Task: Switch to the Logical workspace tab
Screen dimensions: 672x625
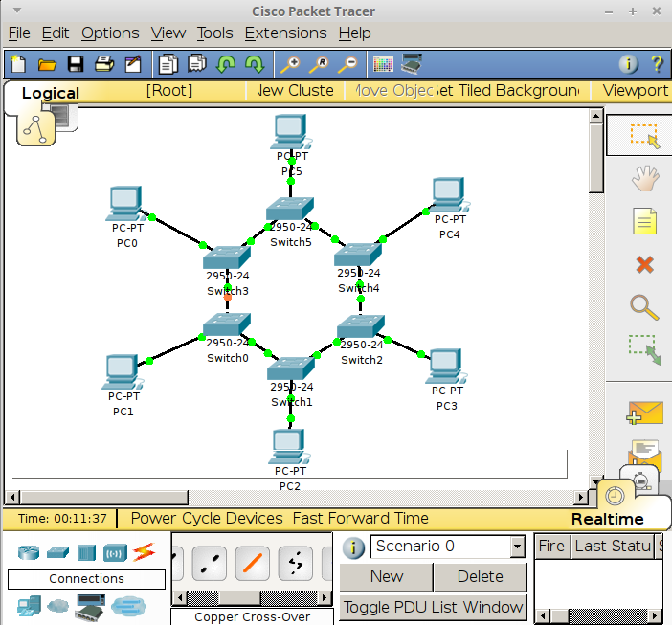Action: (x=51, y=93)
